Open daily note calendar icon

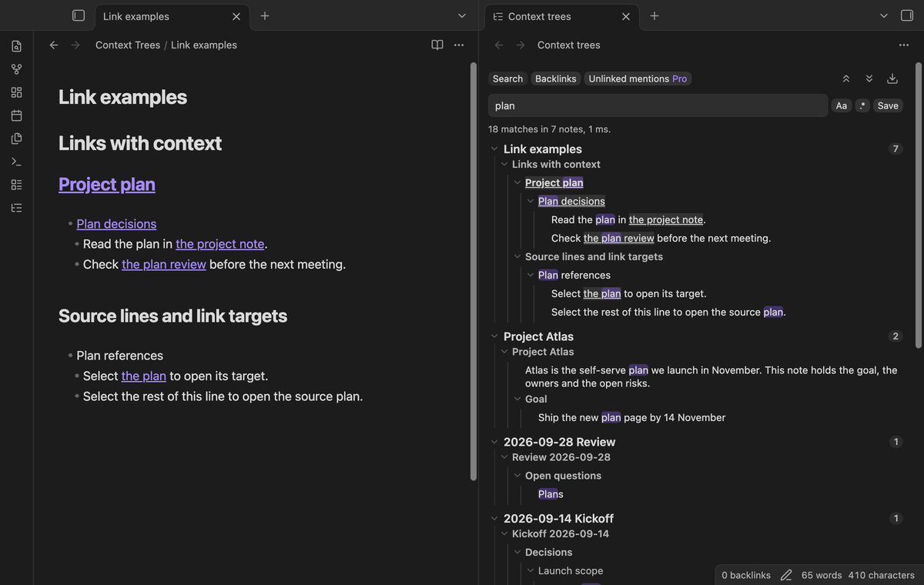(x=16, y=115)
